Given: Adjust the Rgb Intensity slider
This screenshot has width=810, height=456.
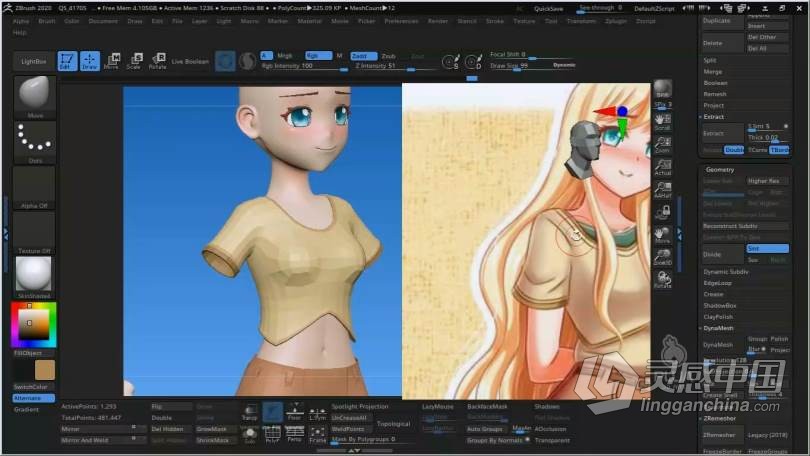Looking at the screenshot, I should click(x=305, y=66).
